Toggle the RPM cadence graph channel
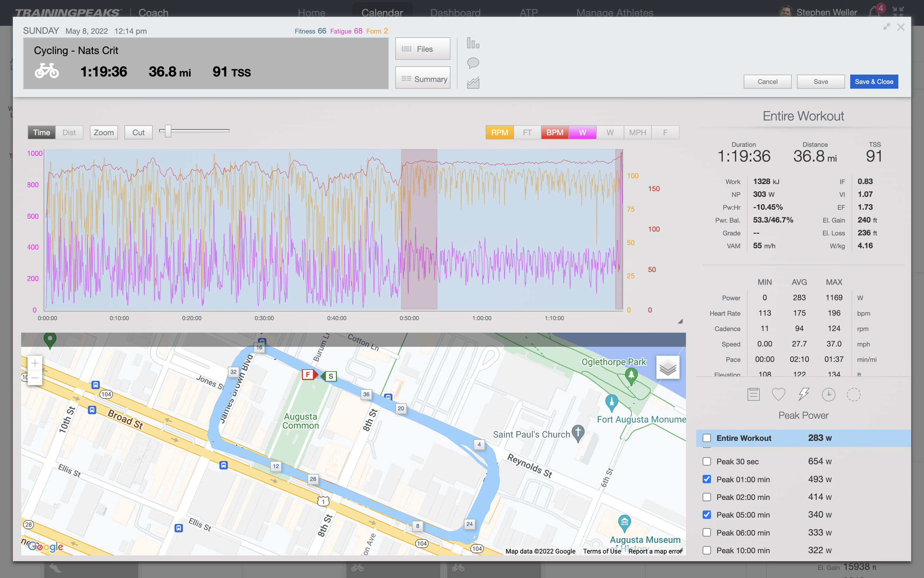This screenshot has height=578, width=924. pyautogui.click(x=500, y=132)
